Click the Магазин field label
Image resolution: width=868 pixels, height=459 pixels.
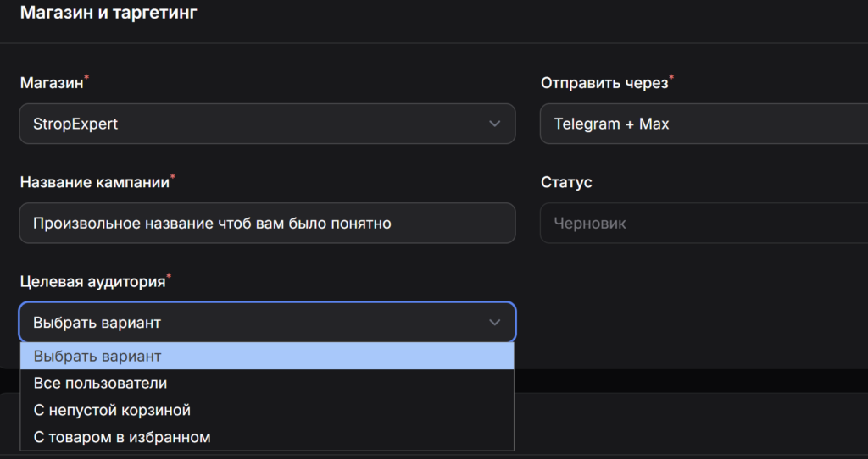click(51, 83)
